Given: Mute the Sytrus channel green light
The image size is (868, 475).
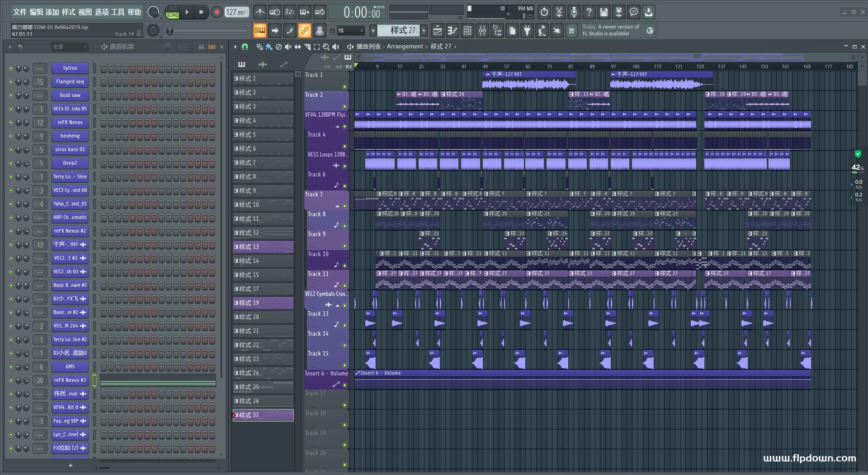Looking at the screenshot, I should pyautogui.click(x=11, y=68).
